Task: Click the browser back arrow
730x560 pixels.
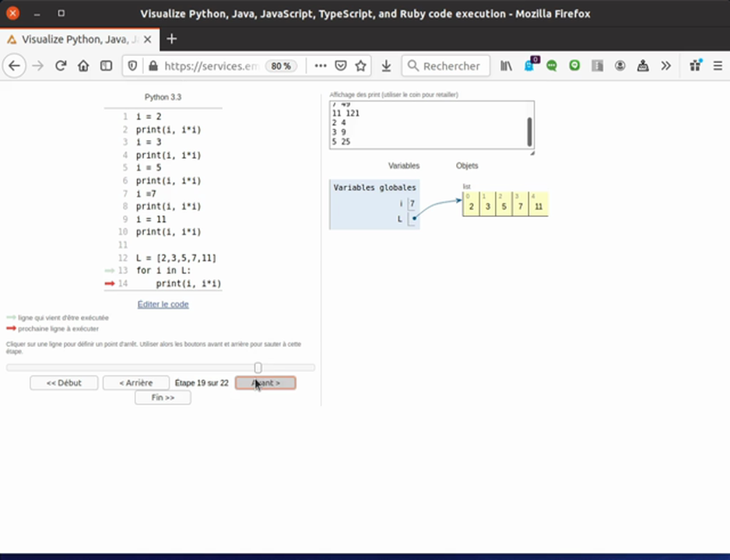Action: (x=14, y=66)
